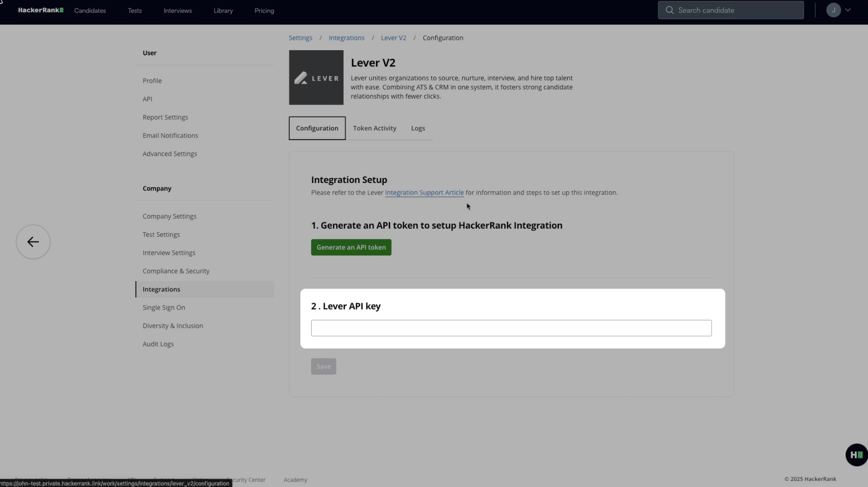Open Audit Logs in sidebar
Image resolution: width=868 pixels, height=487 pixels.
[x=158, y=344]
